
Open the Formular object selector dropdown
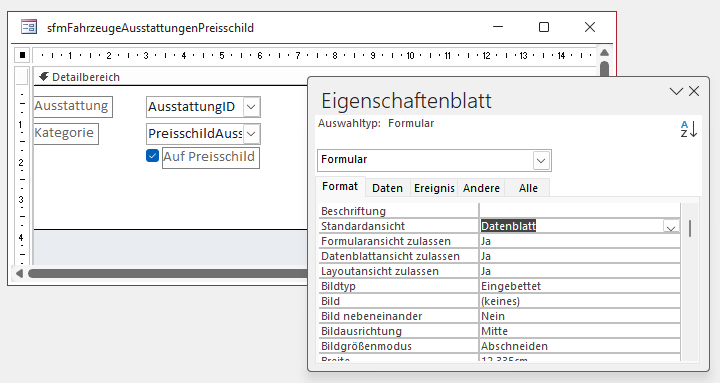click(541, 161)
